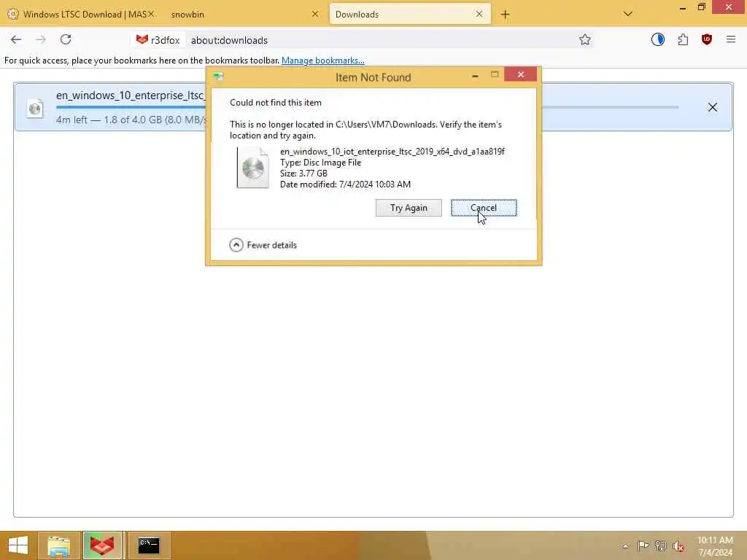Click the en_windows_10_iot_enterprise file name text

392,152
